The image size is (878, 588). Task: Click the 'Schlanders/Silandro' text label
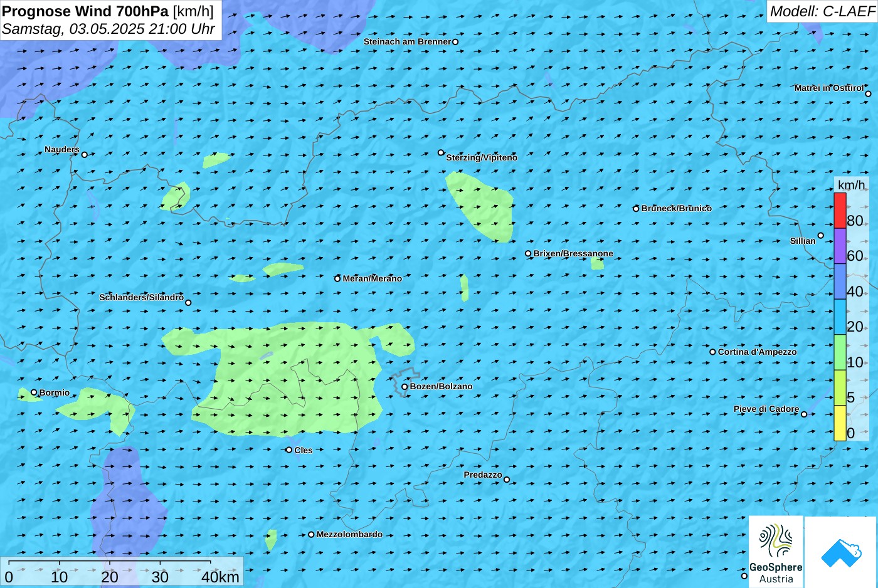[142, 297]
